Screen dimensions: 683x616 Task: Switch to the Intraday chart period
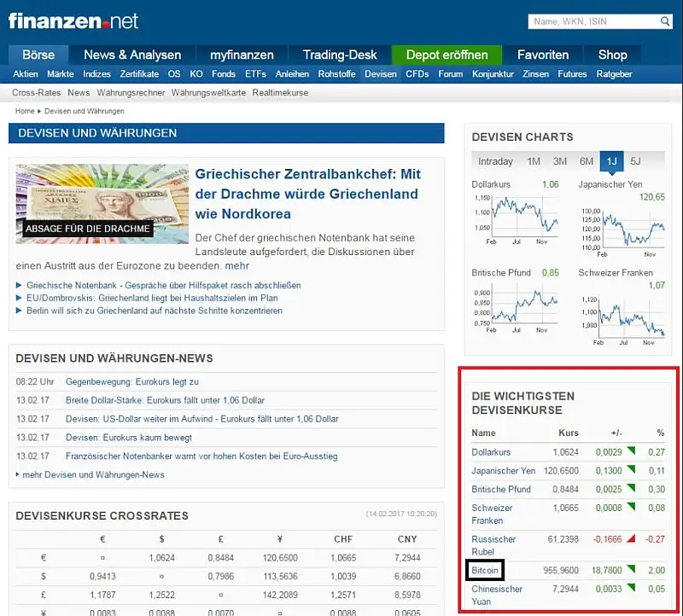point(496,161)
